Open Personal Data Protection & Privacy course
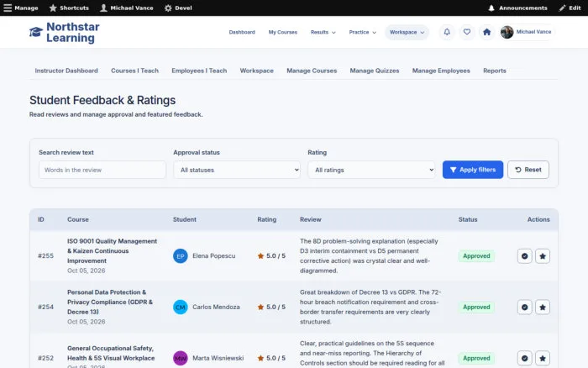 tap(110, 302)
